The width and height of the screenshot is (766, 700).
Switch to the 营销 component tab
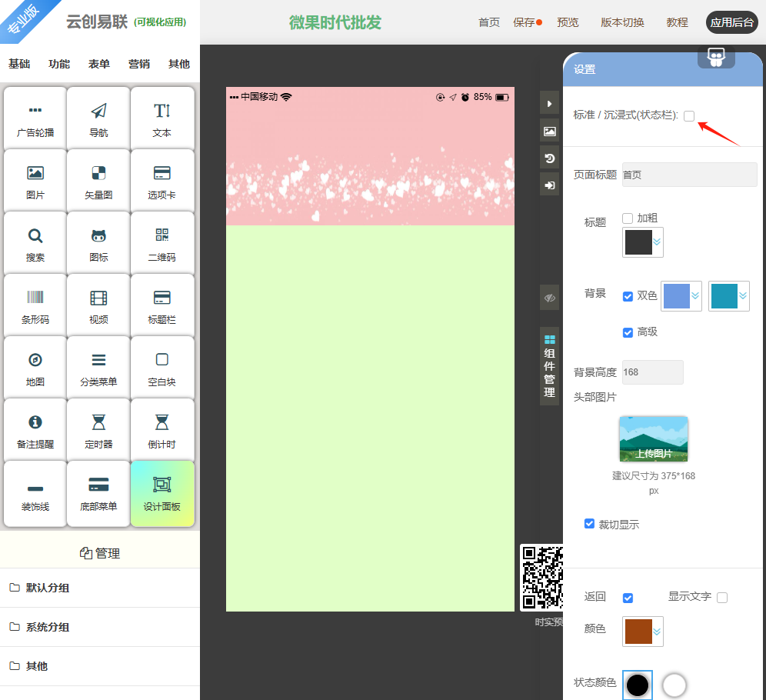click(x=139, y=64)
